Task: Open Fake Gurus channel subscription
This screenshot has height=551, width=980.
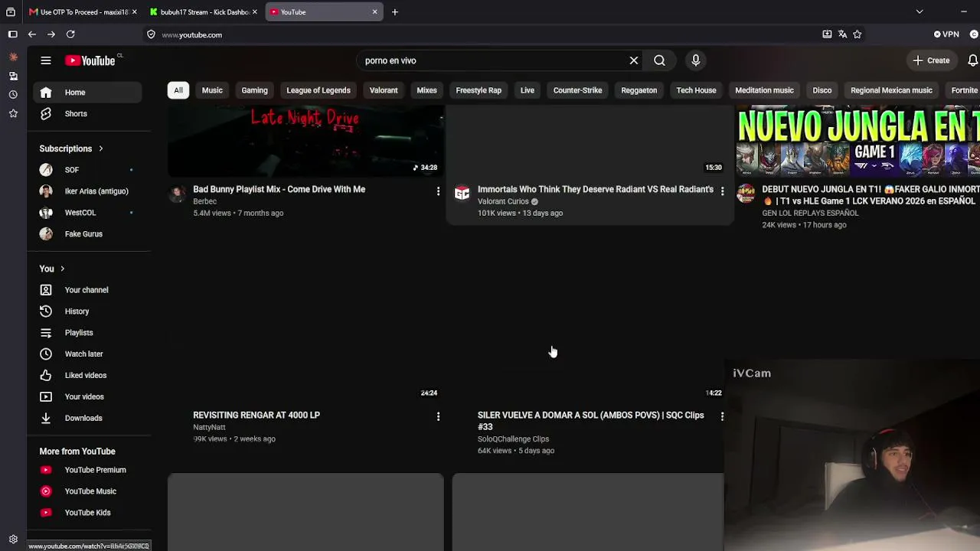Action: tap(89, 234)
